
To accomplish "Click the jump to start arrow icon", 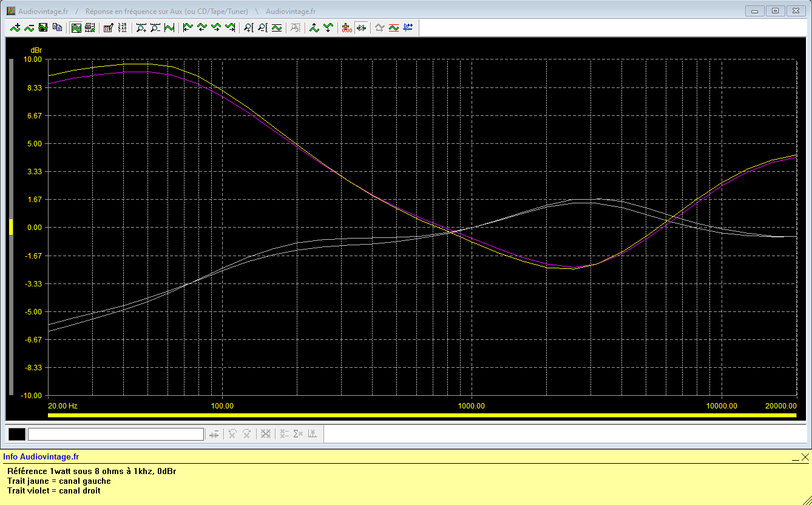I will [188, 27].
